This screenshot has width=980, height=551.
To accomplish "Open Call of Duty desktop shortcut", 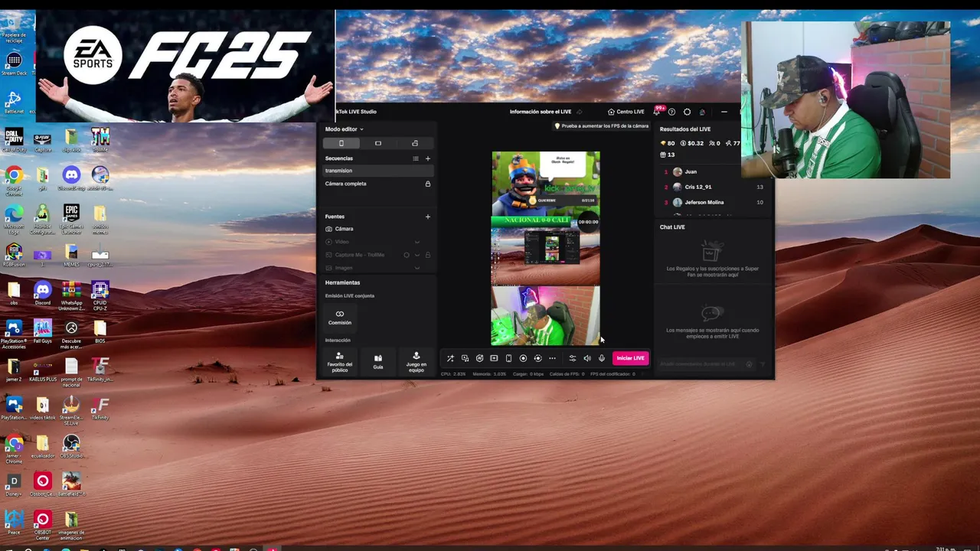I will (x=14, y=139).
